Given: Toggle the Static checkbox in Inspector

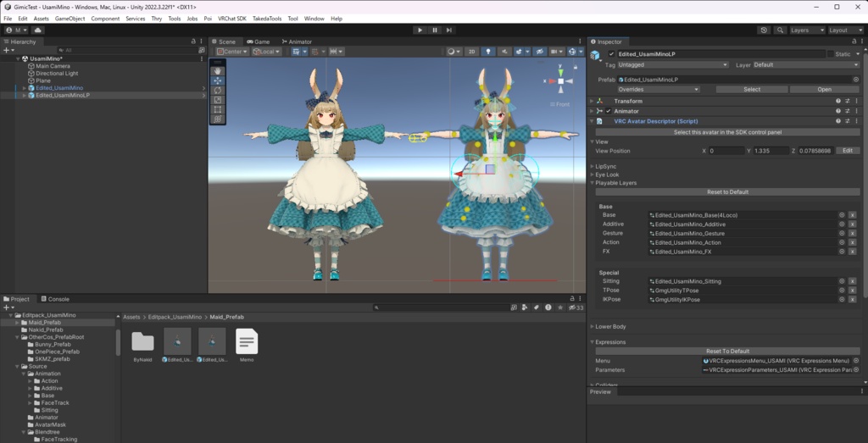Looking at the screenshot, I should click(x=831, y=53).
